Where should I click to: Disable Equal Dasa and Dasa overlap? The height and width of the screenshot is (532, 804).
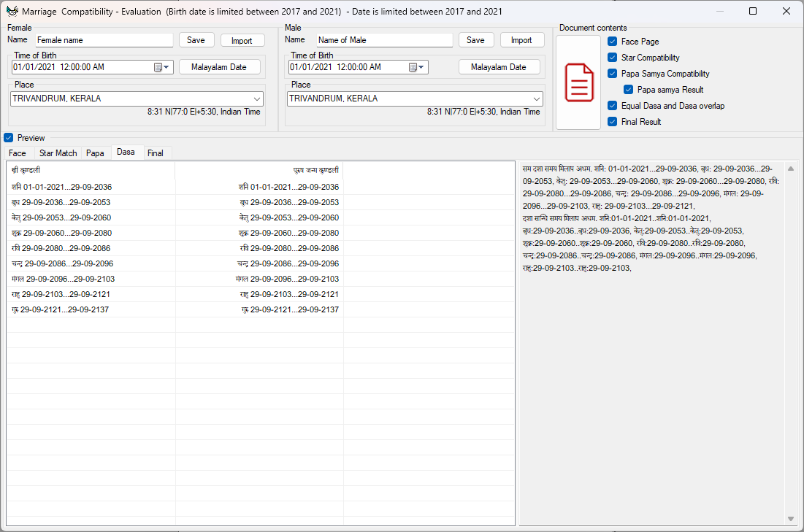tap(612, 106)
